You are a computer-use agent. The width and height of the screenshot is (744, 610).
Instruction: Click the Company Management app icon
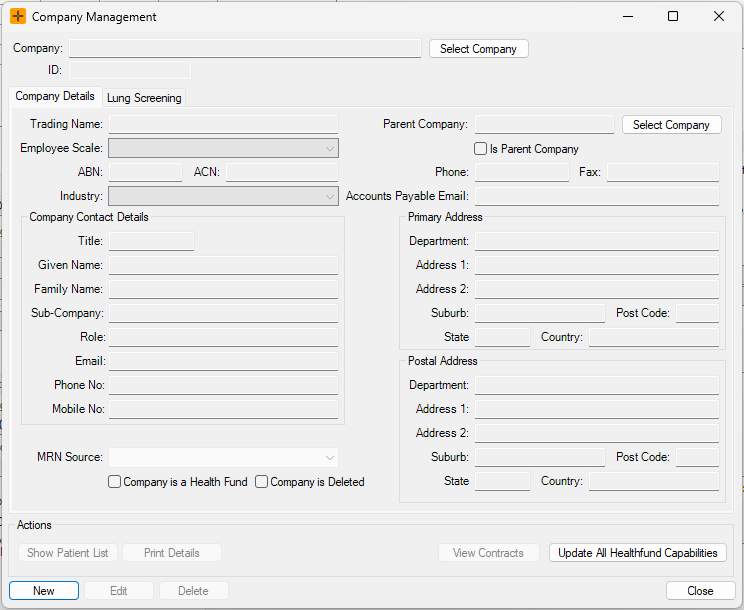pyautogui.click(x=18, y=17)
